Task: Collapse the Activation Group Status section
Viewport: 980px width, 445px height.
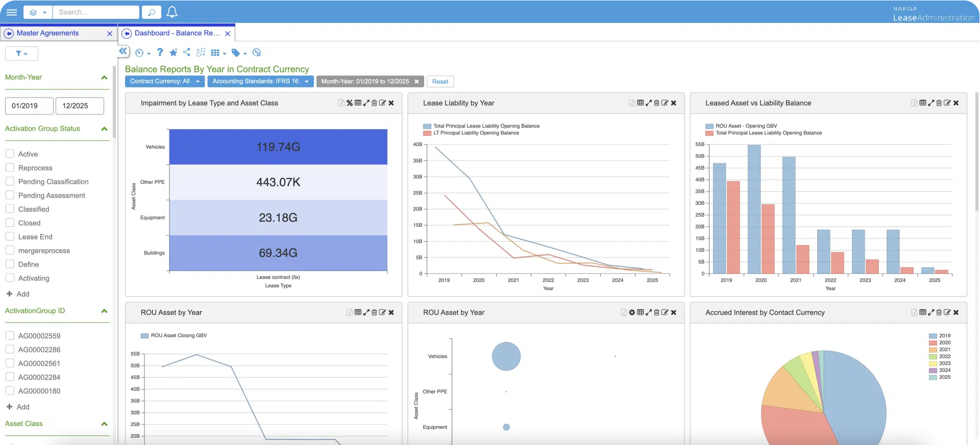Action: point(104,129)
